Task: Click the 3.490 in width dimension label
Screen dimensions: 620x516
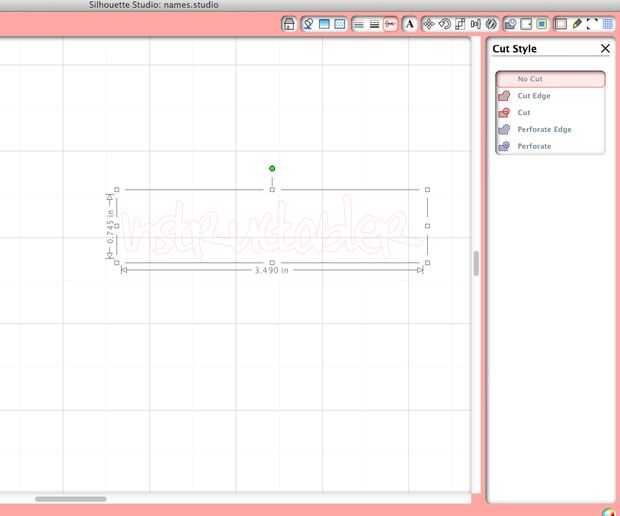Action: 272,270
